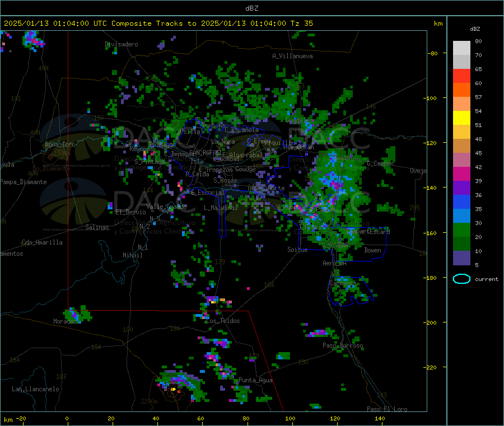This screenshot has height=426, width=504.
Task: Click the 'Agua_Toro' location label
Action: click(60, 144)
